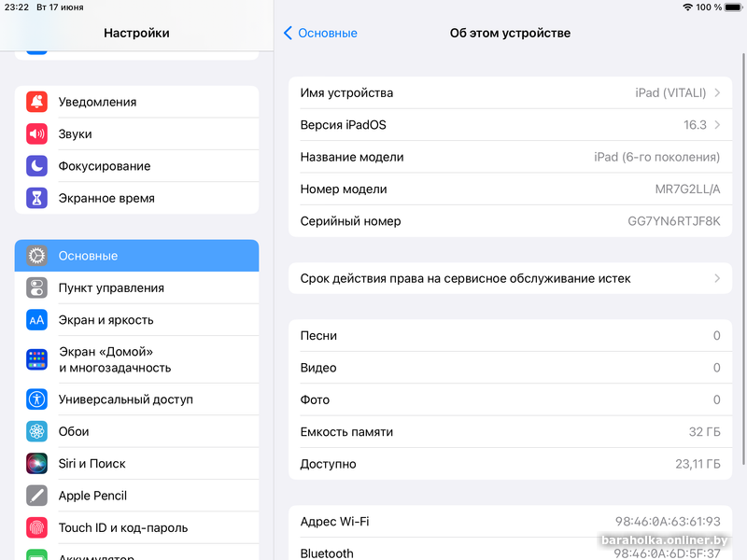This screenshot has width=747, height=560.
Task: Open the Apple Pencil settings label
Action: (92, 496)
